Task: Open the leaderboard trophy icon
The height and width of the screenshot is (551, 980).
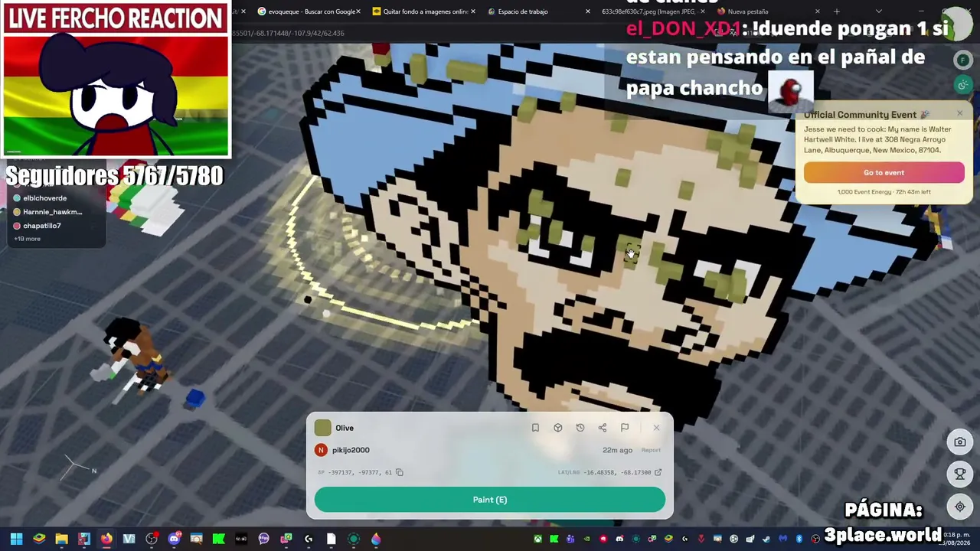Action: [960, 474]
